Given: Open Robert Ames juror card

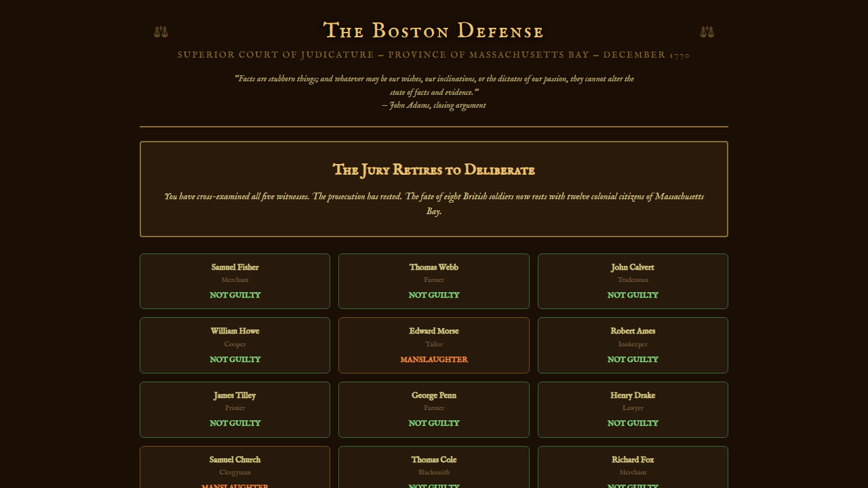Looking at the screenshot, I should click(x=633, y=345).
